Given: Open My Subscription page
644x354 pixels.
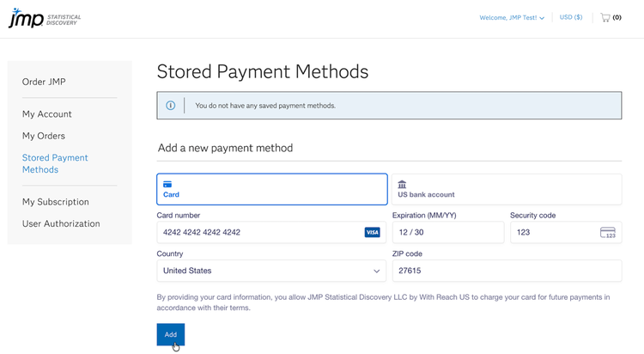Looking at the screenshot, I should coord(56,202).
